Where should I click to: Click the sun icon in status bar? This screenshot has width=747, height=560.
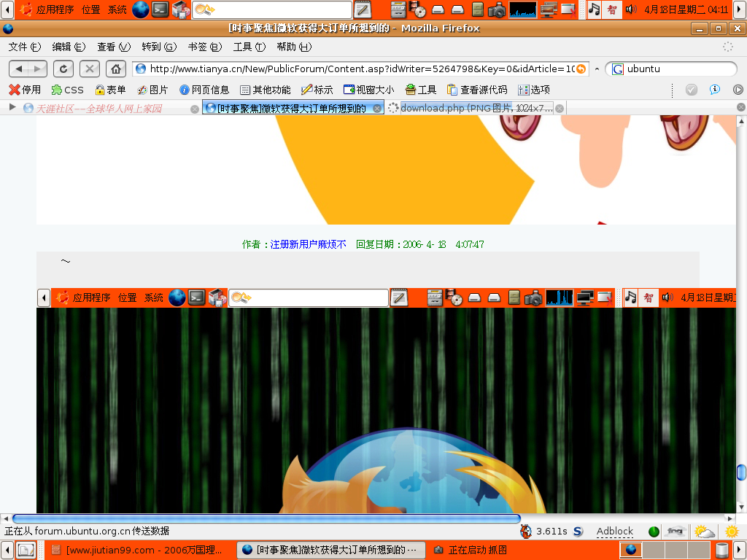pyautogui.click(x=731, y=532)
